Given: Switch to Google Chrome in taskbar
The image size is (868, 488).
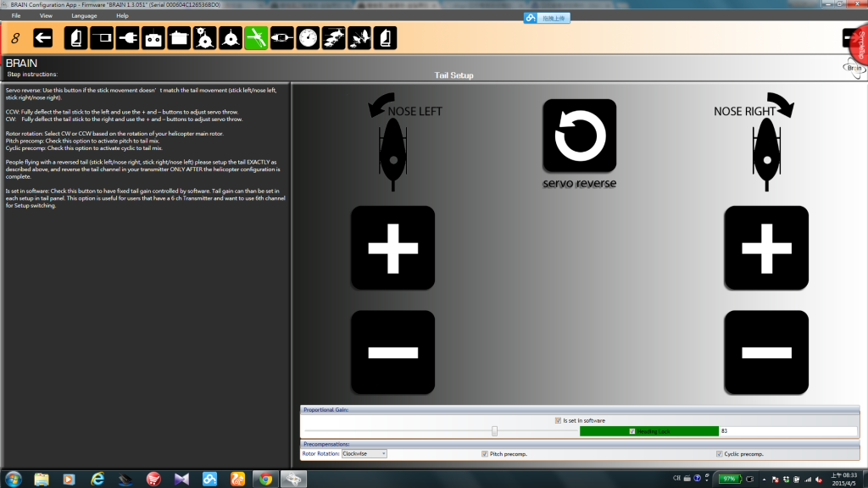Looking at the screenshot, I should [265, 479].
